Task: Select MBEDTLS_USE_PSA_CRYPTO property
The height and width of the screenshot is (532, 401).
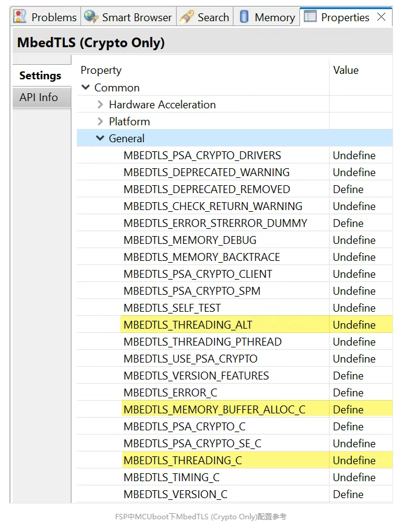Action: tap(191, 359)
